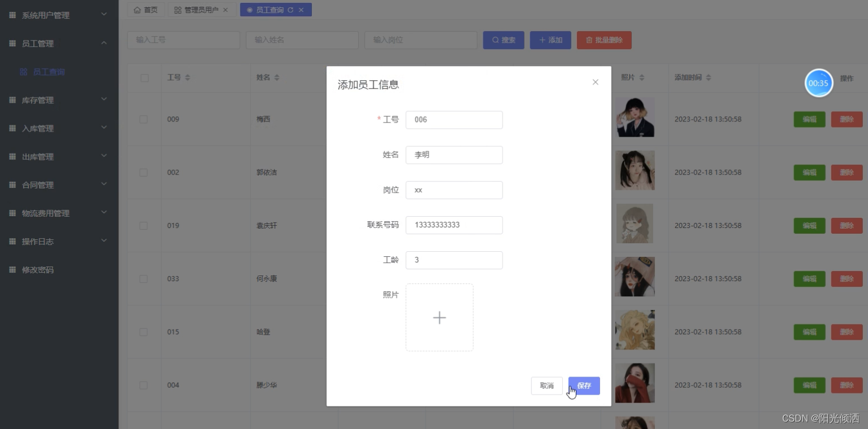The height and width of the screenshot is (429, 868).
Task: Focus the 工龄 field containing 3
Action: 454,260
